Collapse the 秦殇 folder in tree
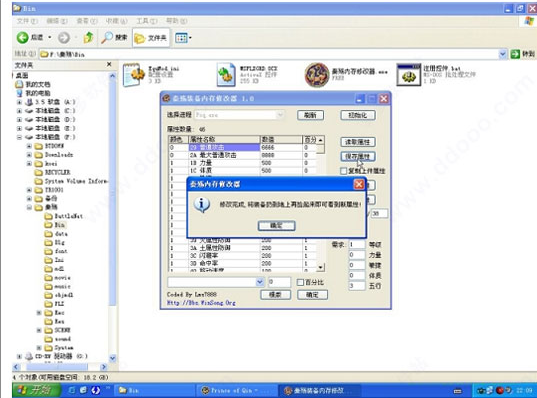537x398 pixels. point(29,207)
